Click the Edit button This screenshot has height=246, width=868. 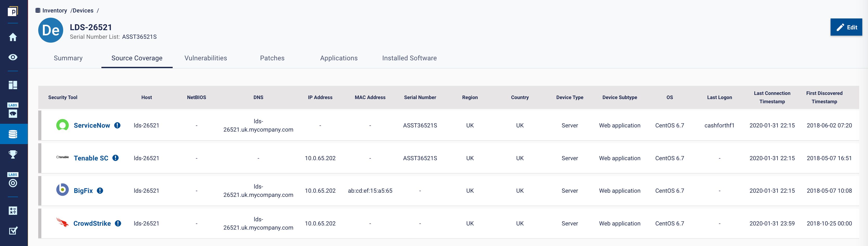tap(846, 27)
